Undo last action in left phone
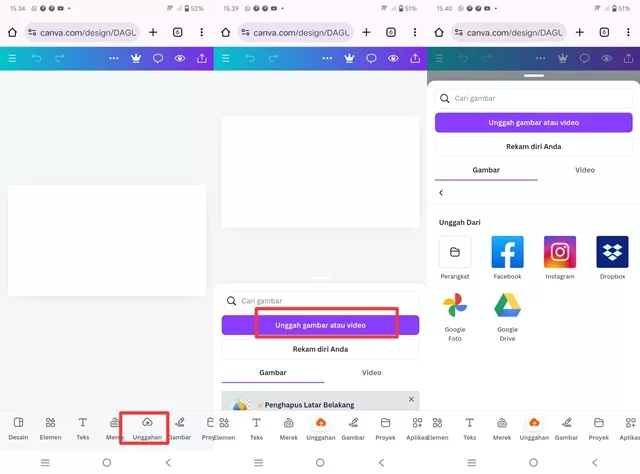 pos(37,58)
